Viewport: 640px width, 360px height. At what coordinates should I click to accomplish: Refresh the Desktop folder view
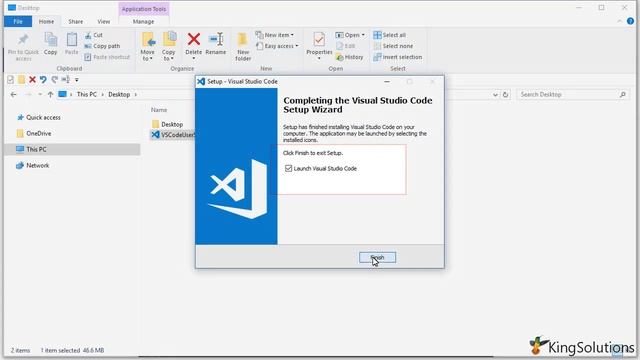click(505, 95)
